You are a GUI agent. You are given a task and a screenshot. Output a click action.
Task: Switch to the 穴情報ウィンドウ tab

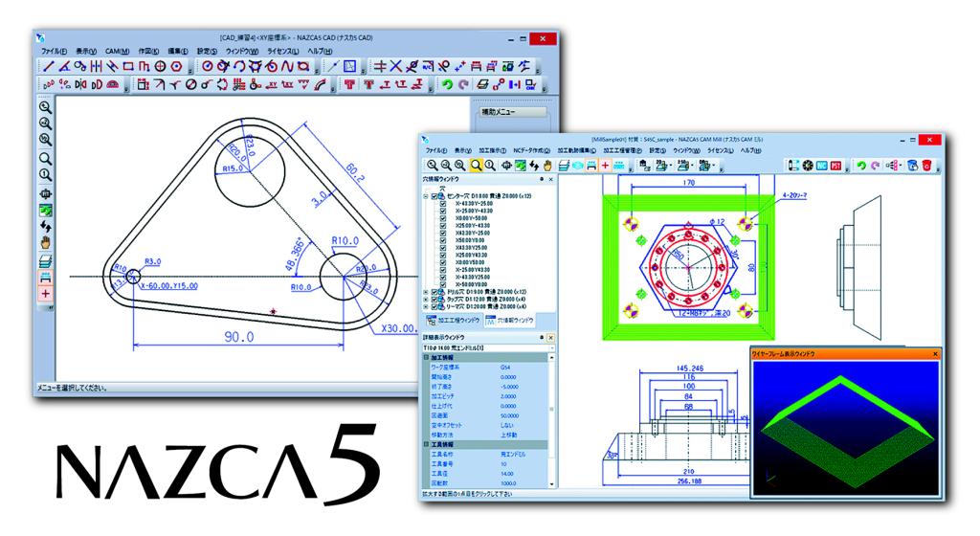point(510,320)
